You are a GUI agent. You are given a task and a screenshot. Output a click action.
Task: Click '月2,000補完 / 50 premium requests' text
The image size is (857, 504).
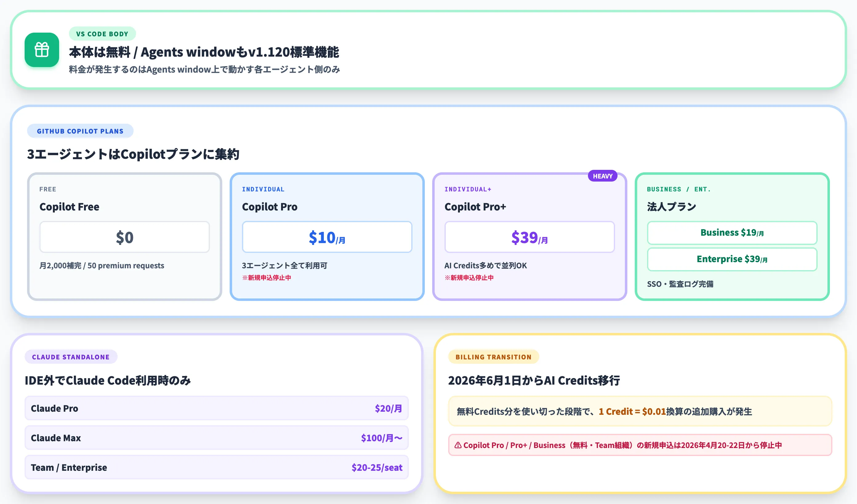(102, 266)
